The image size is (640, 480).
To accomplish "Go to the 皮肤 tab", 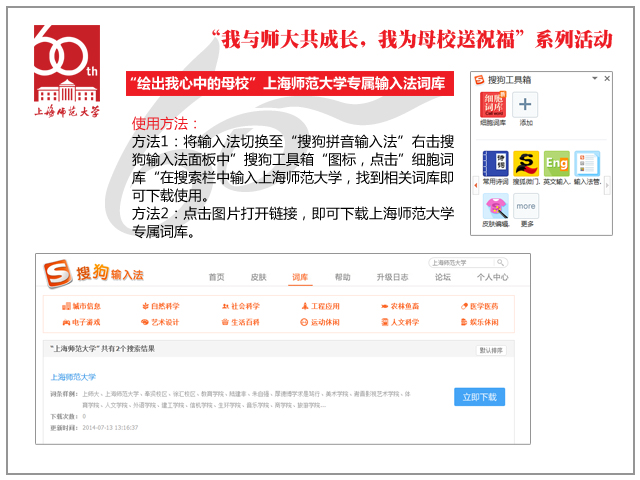I will (258, 277).
